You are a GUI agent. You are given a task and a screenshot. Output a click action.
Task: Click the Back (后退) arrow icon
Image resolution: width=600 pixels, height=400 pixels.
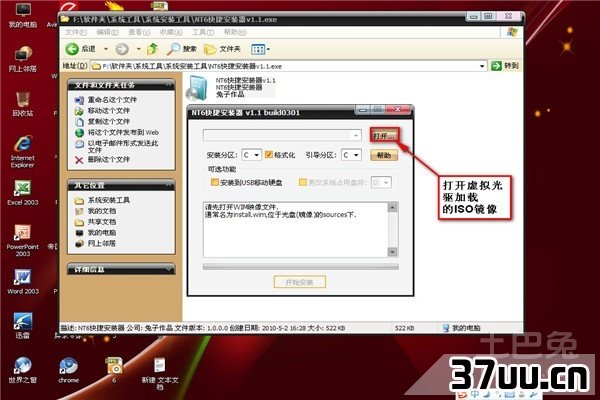pyautogui.click(x=72, y=49)
